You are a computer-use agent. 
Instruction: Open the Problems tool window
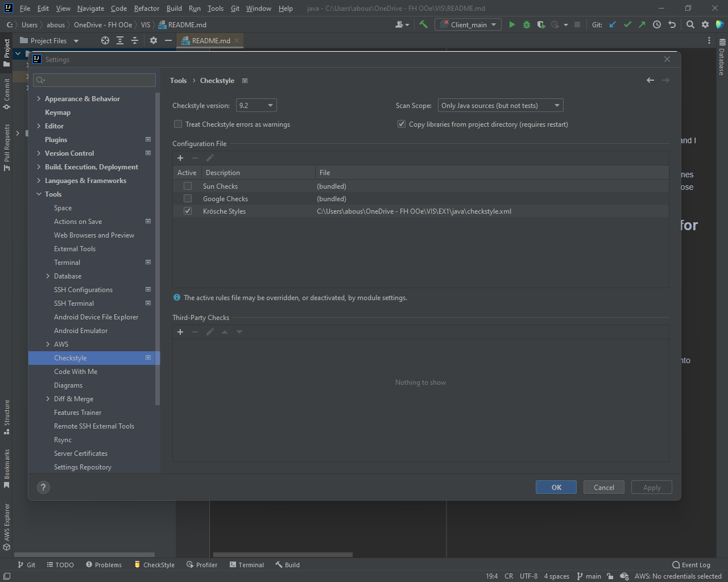[x=104, y=565]
